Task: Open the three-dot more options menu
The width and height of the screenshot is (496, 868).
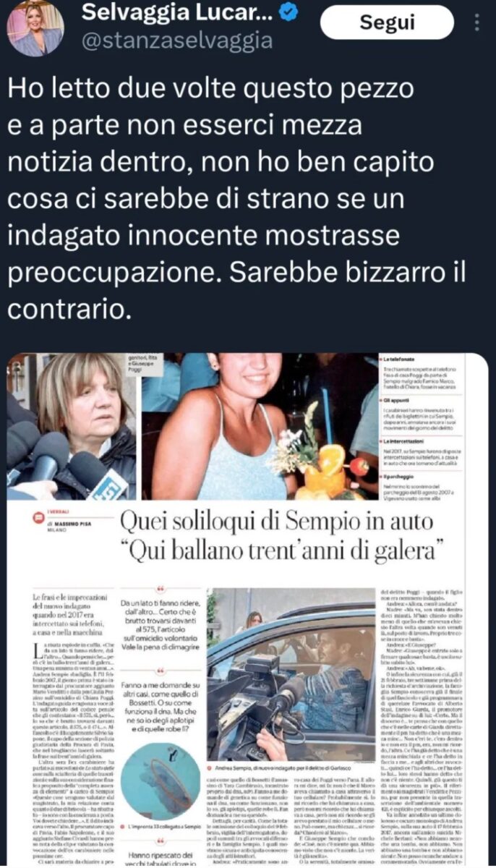Action: pyautogui.click(x=477, y=22)
